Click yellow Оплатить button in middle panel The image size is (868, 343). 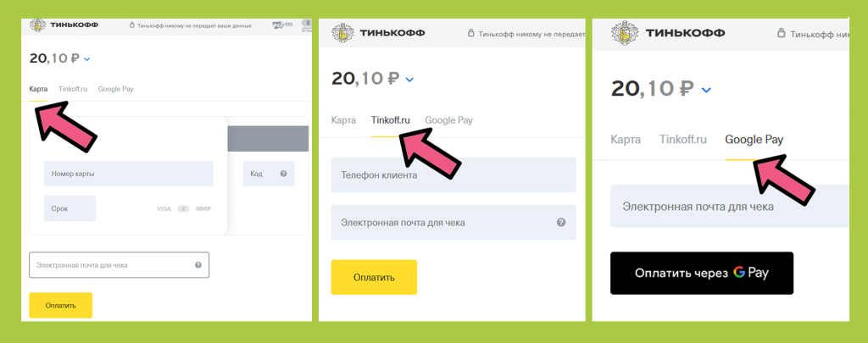click(374, 277)
